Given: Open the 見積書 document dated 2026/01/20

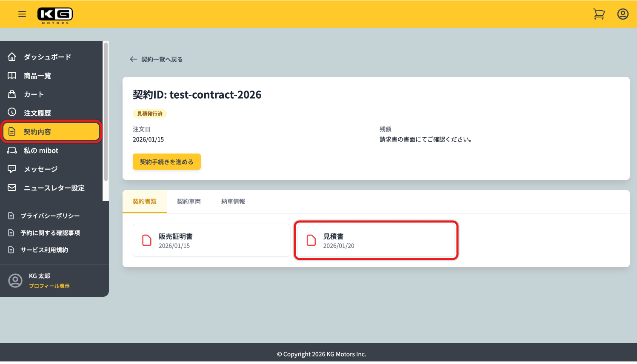Looking at the screenshot, I should click(376, 240).
